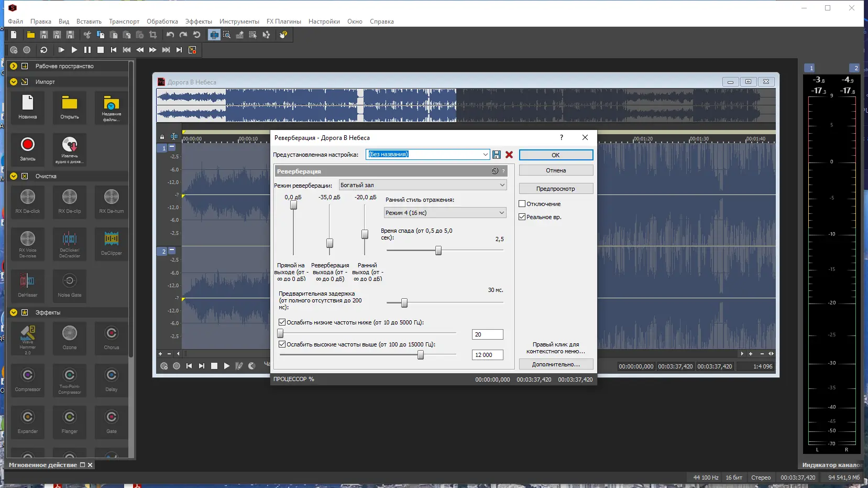Open the Ранний стиль отражения dropdown
Viewport: 868px width, 488px height.
445,213
